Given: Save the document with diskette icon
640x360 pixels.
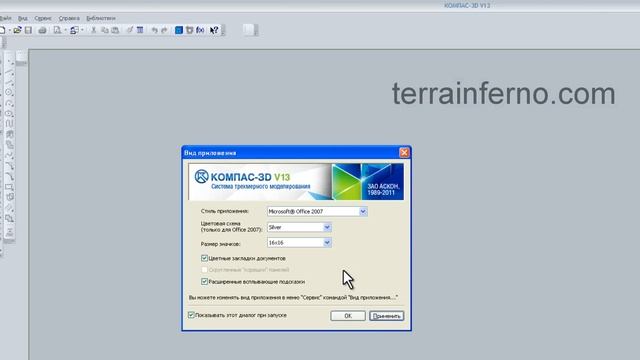Looking at the screenshot, I should (28, 30).
